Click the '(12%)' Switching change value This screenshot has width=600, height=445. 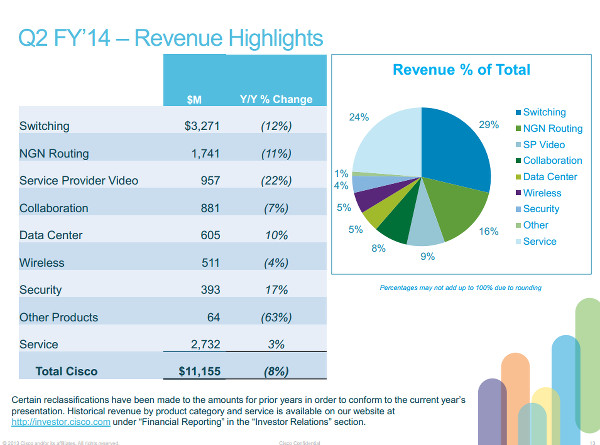point(276,126)
